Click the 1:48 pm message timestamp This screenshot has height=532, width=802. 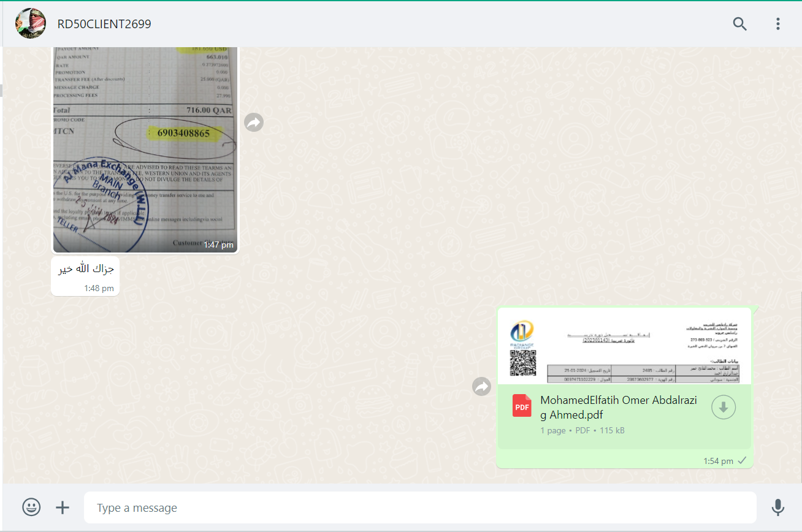pyautogui.click(x=99, y=288)
